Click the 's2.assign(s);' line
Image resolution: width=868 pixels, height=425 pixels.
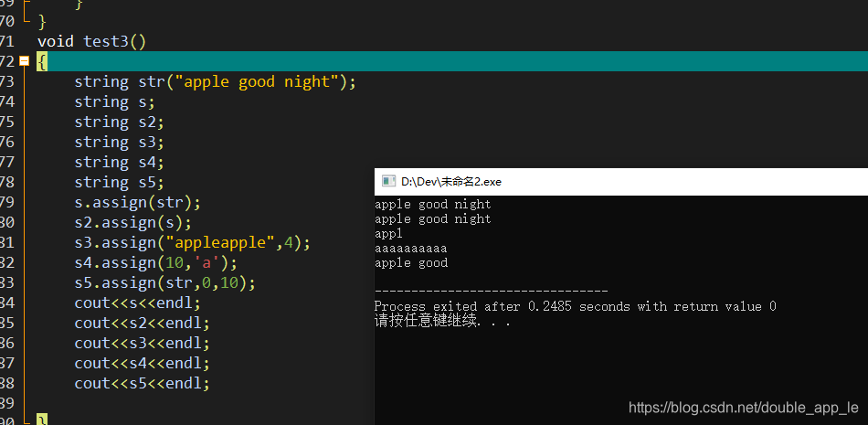pyautogui.click(x=132, y=223)
